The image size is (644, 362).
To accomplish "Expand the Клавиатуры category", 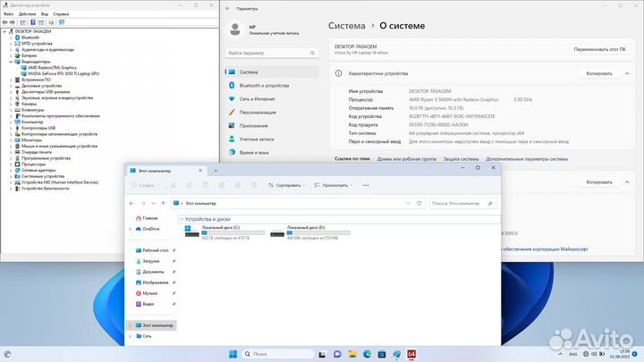I will pos(11,110).
